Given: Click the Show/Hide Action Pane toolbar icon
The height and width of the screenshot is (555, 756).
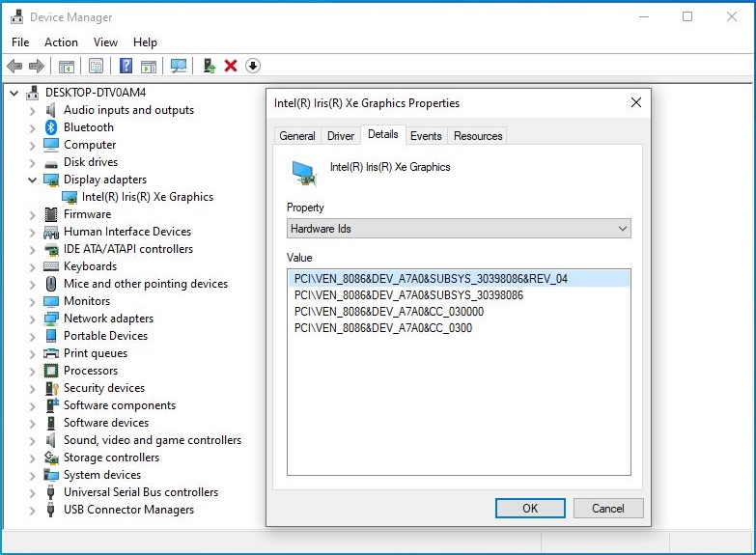Looking at the screenshot, I should [149, 66].
